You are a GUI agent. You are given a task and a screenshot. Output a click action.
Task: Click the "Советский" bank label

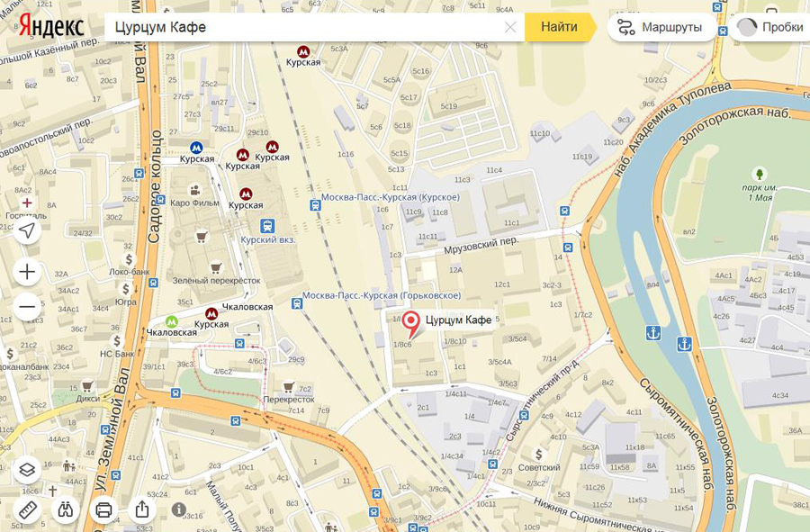tap(539, 467)
